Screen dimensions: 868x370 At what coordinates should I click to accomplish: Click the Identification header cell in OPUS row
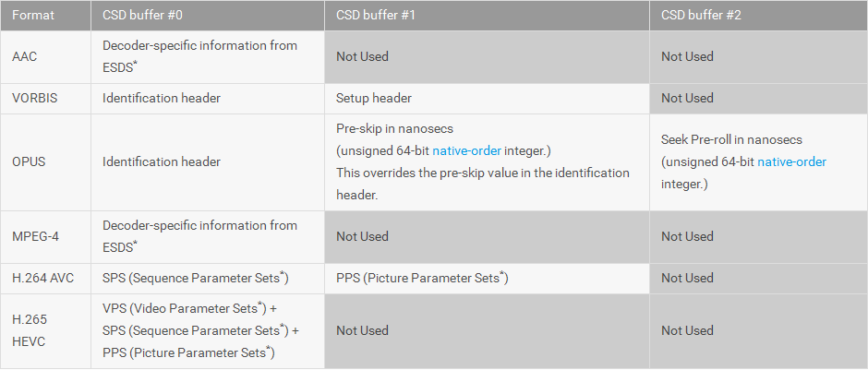161,161
